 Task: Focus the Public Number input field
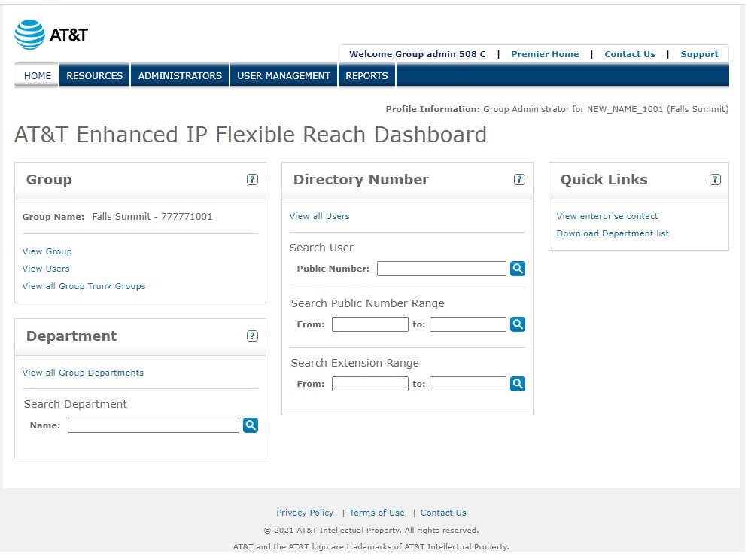point(441,269)
